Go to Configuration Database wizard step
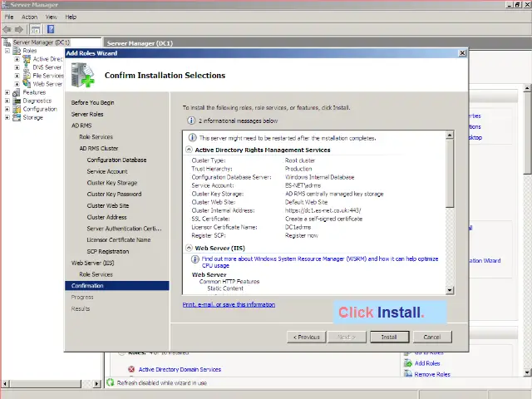The height and width of the screenshot is (399, 532). 116,160
